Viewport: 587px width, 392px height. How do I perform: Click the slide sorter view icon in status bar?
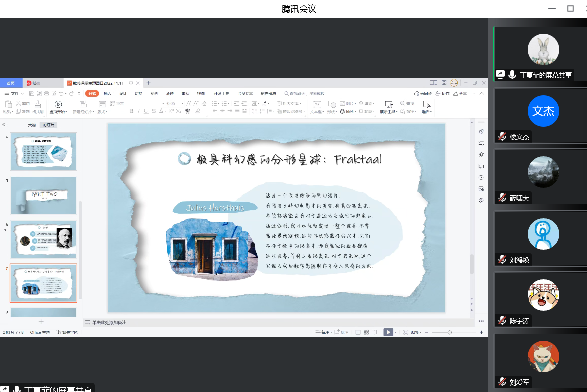(x=366, y=332)
